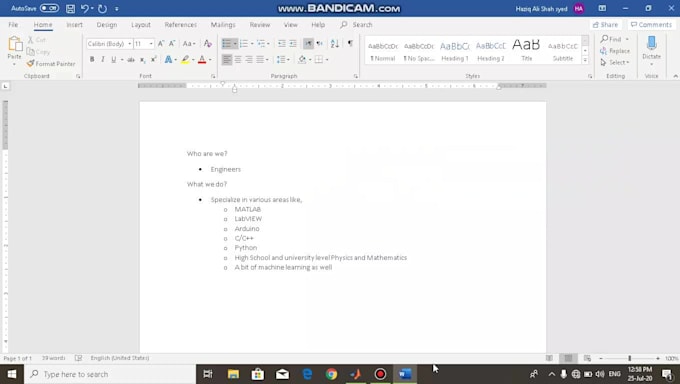The width and height of the screenshot is (680, 384).
Task: Apply the Normal style
Action: [x=382, y=51]
